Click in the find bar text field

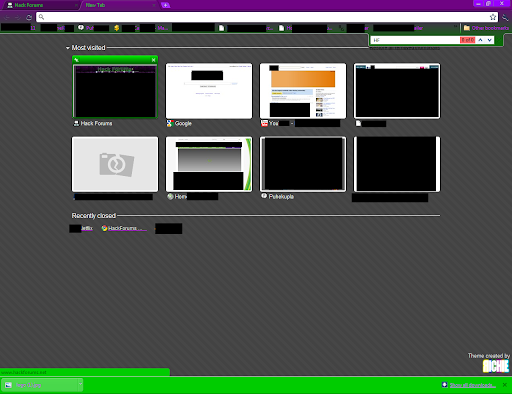tap(415, 40)
